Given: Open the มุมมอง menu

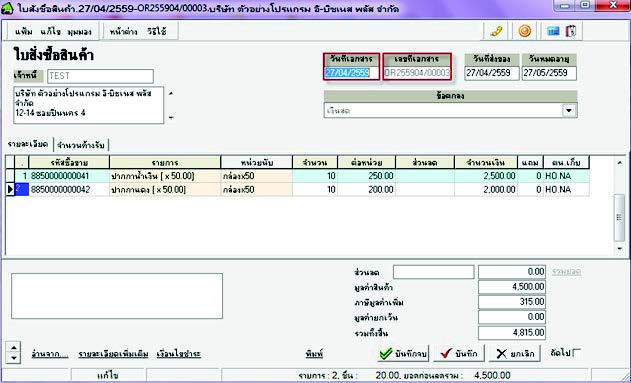Looking at the screenshot, I should [79, 32].
